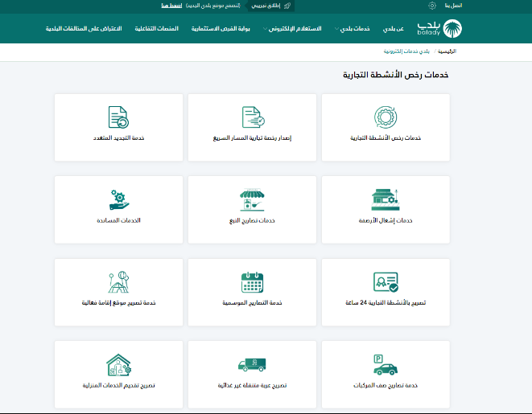Click the خدمات إشغال الأرصفة shop icon

coord(386,199)
